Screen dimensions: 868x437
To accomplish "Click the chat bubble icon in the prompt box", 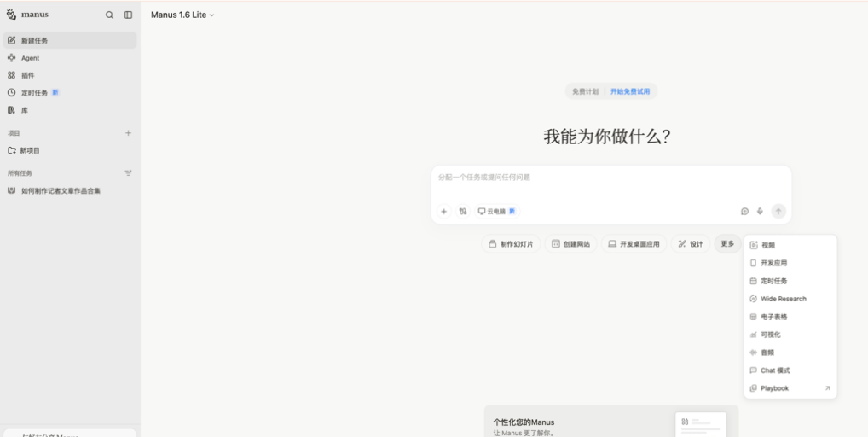I will tap(744, 211).
